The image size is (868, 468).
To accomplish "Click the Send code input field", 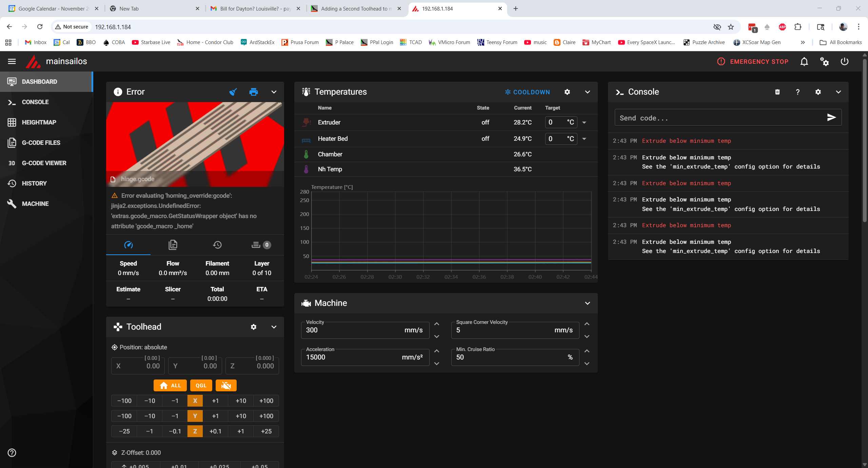I will click(x=719, y=118).
